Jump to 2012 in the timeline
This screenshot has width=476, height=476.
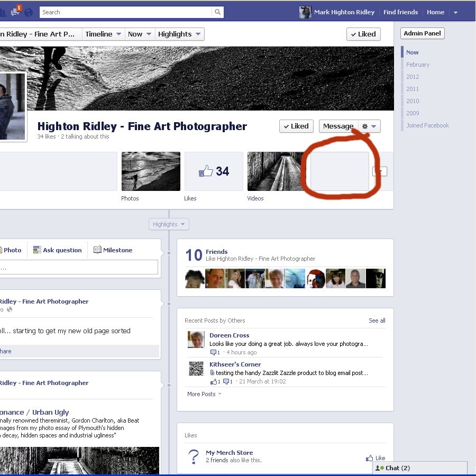pos(413,77)
